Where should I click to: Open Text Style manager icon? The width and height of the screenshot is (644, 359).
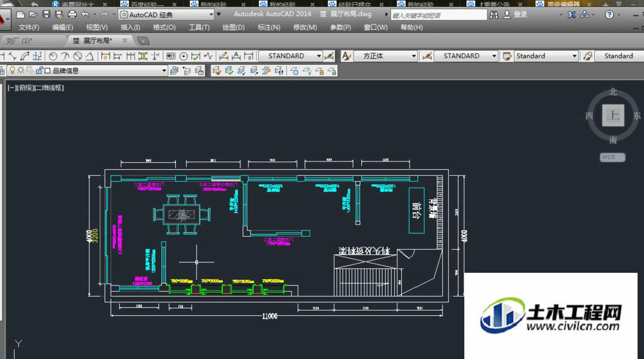pyautogui.click(x=346, y=56)
